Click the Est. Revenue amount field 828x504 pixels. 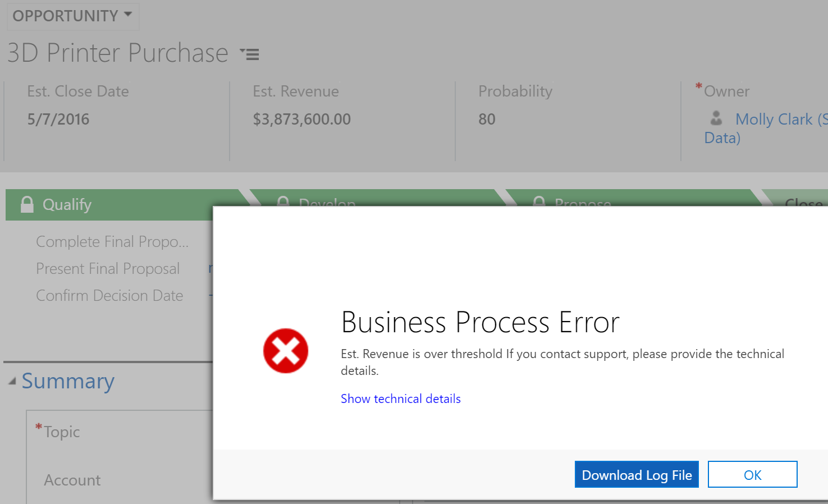point(301,119)
